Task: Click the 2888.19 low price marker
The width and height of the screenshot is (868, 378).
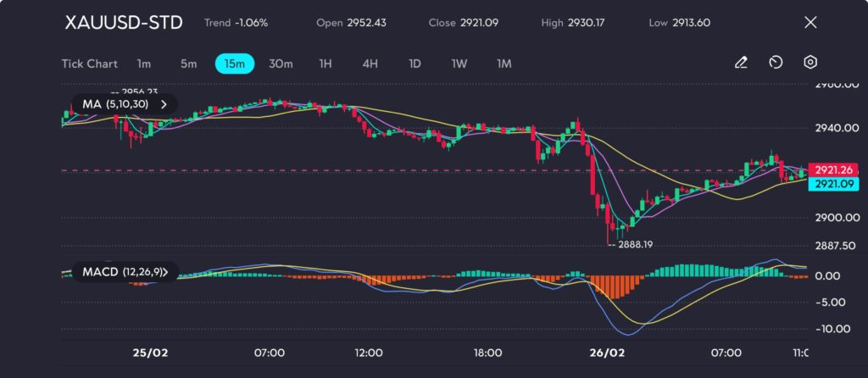Action: 636,244
